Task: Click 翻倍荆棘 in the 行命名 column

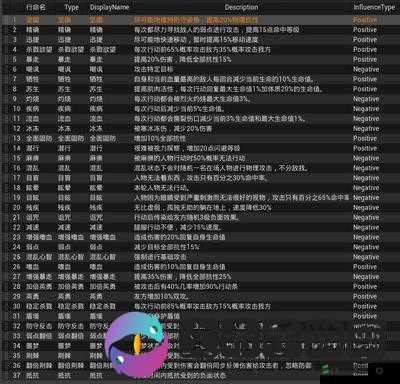Action: 39,366
